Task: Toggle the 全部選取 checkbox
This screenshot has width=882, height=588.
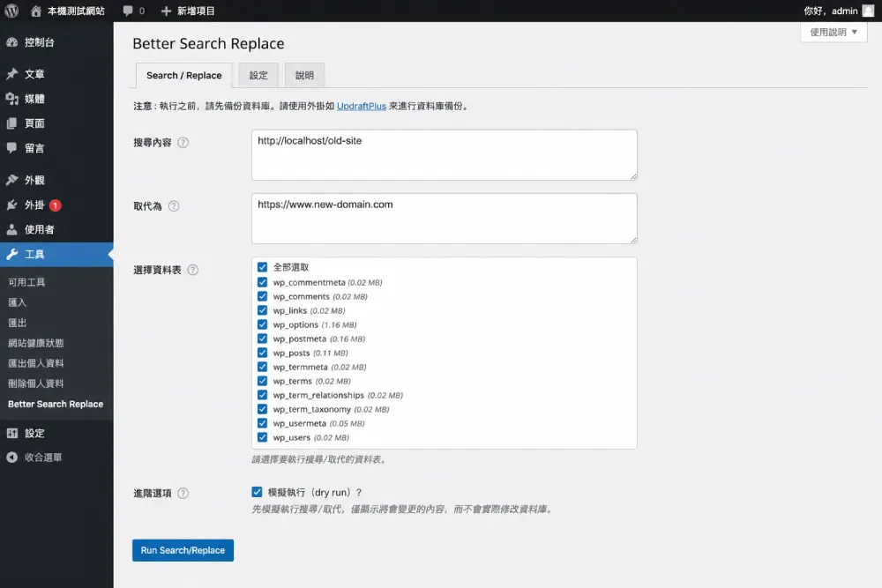Action: (x=262, y=267)
